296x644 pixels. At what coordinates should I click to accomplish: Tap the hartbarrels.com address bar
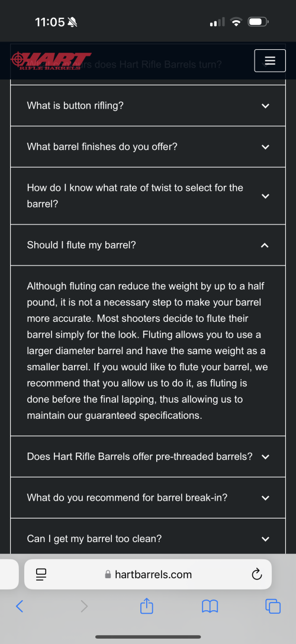pos(148,574)
